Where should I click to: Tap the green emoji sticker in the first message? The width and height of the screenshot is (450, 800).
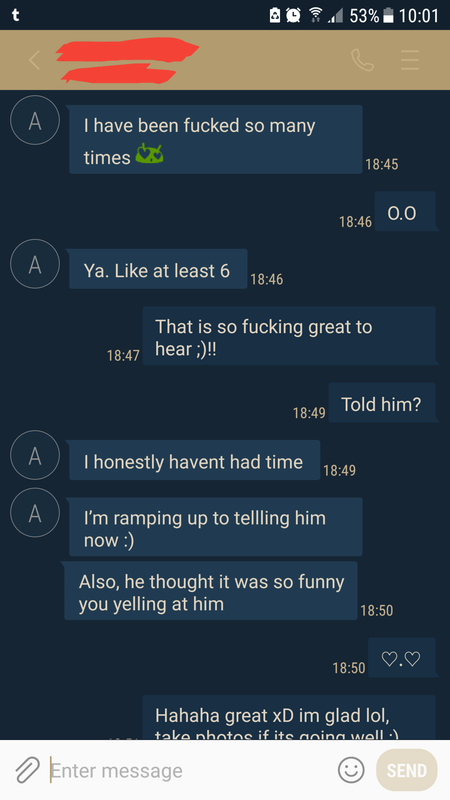tap(149, 154)
